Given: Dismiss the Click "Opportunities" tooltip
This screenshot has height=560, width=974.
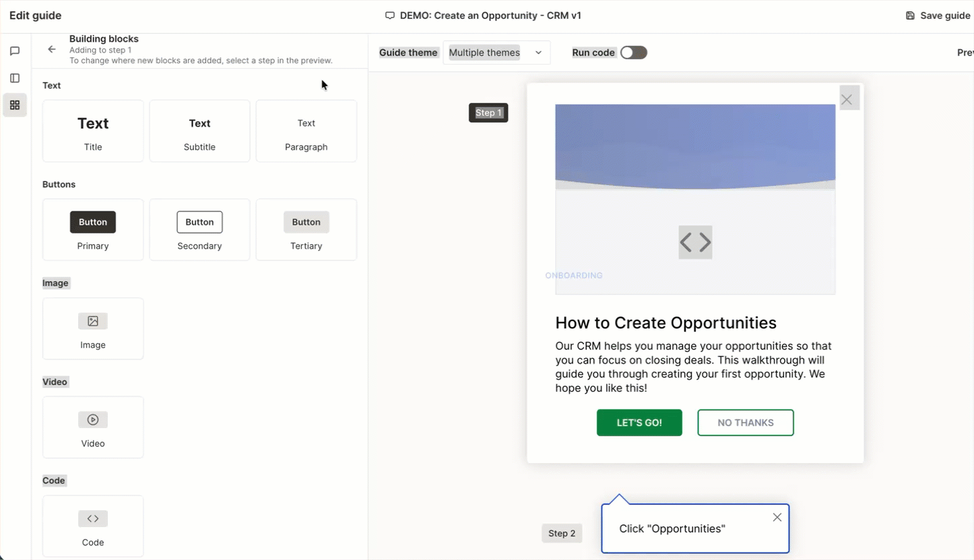Looking at the screenshot, I should [777, 517].
